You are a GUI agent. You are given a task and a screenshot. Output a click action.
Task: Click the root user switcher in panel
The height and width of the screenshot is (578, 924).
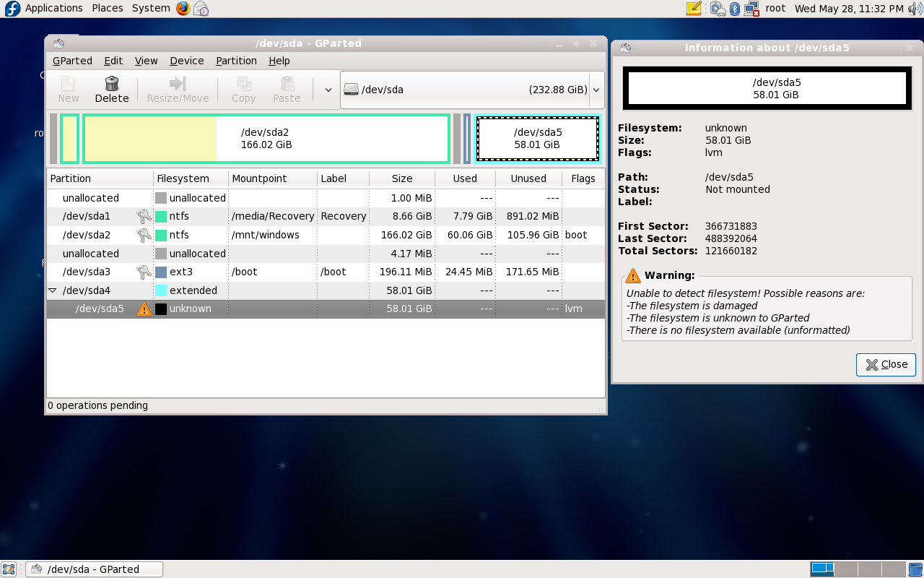tap(775, 9)
